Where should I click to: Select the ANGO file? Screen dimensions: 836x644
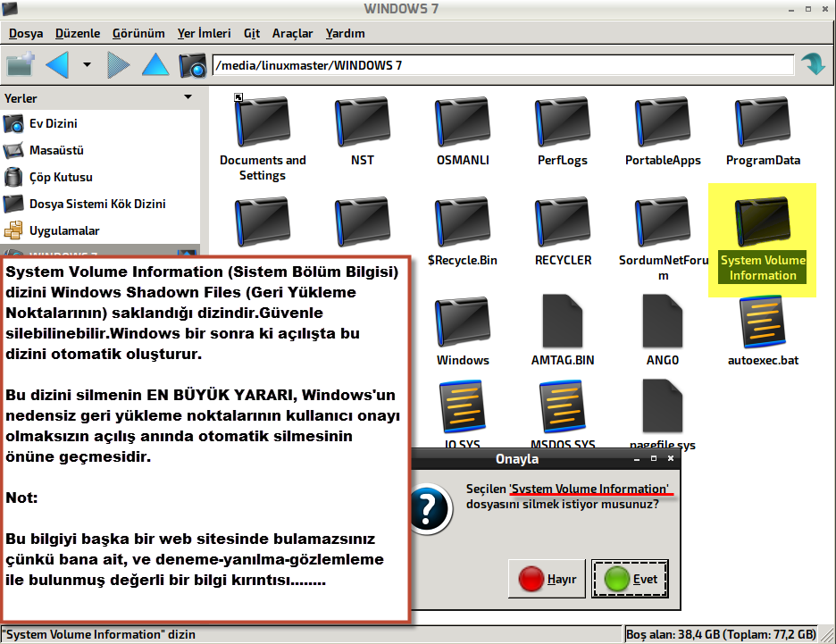pyautogui.click(x=663, y=331)
